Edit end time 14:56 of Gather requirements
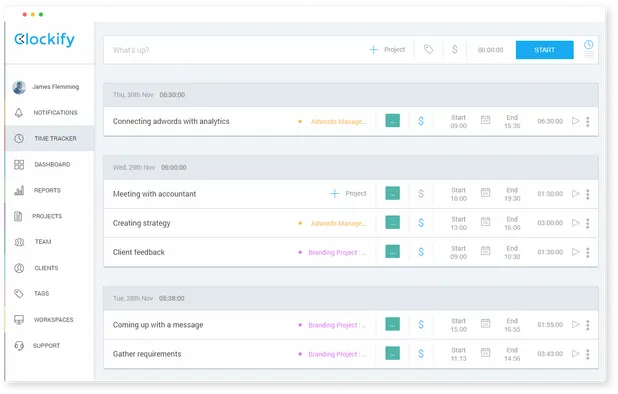 (x=512, y=358)
